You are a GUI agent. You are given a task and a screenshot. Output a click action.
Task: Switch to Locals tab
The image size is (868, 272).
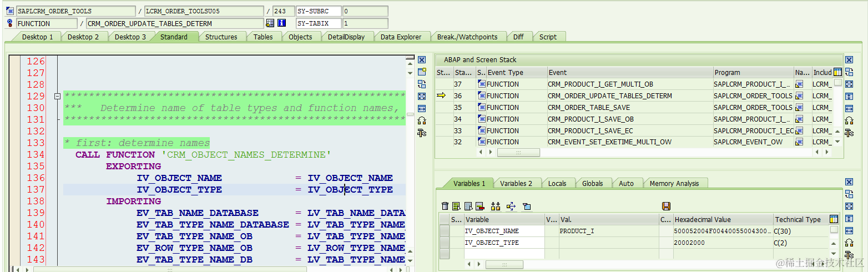point(557,183)
